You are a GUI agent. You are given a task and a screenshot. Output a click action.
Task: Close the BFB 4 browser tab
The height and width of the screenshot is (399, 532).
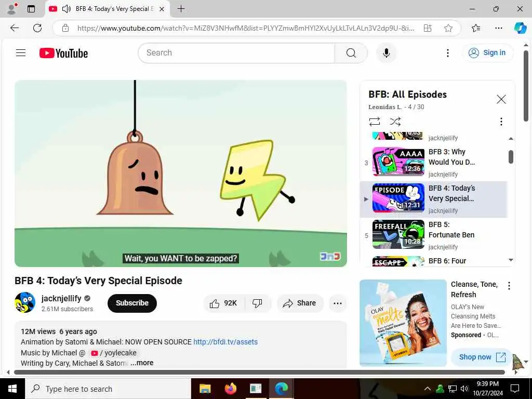pyautogui.click(x=162, y=9)
